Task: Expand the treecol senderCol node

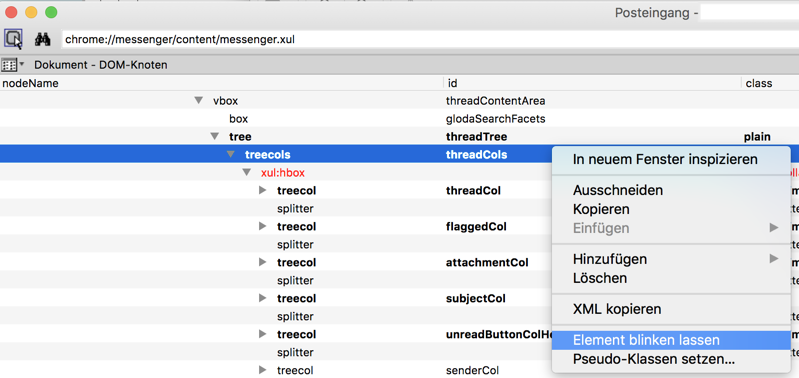Action: 263,370
